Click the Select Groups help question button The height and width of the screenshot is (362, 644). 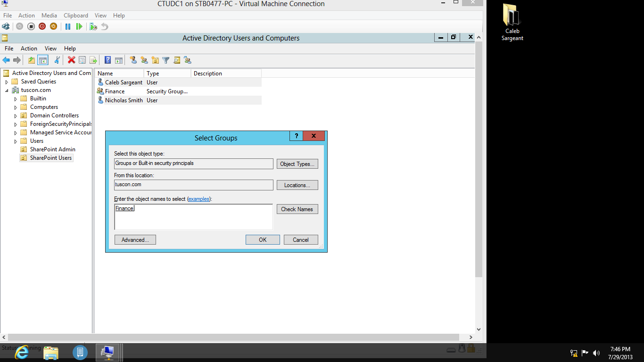(x=296, y=136)
